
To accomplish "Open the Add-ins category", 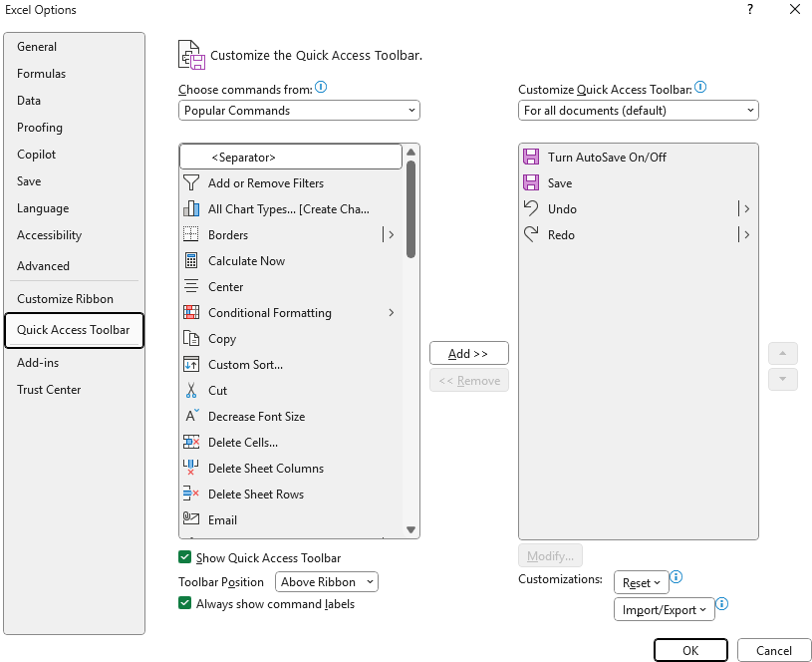I will [x=74, y=363].
